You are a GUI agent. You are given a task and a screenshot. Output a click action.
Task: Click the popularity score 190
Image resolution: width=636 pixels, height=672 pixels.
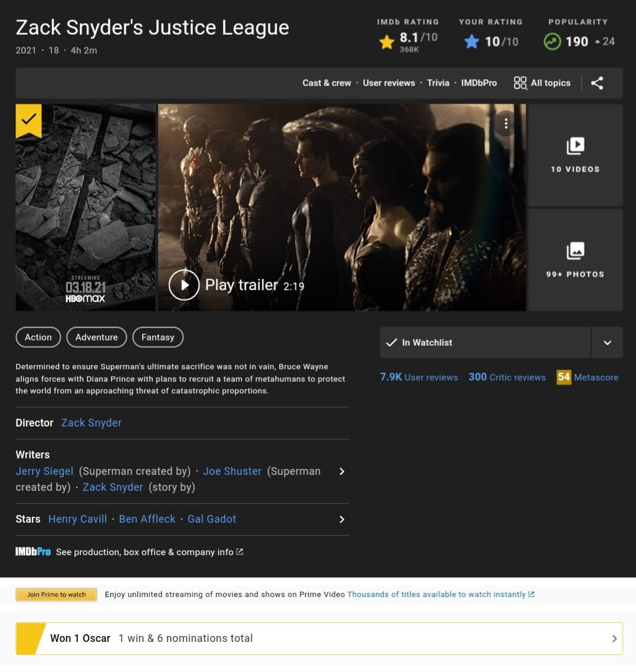[x=577, y=41]
